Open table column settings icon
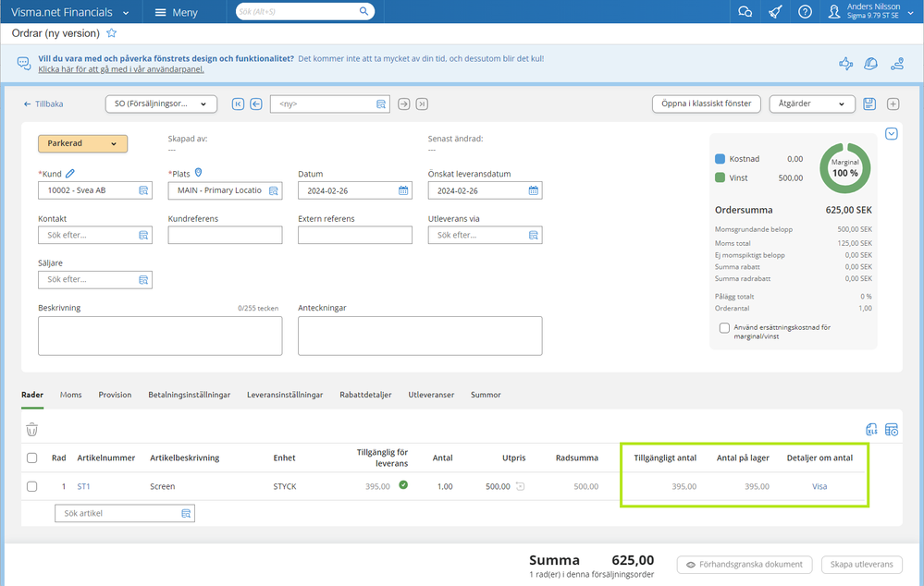This screenshot has height=586, width=924. click(x=892, y=430)
